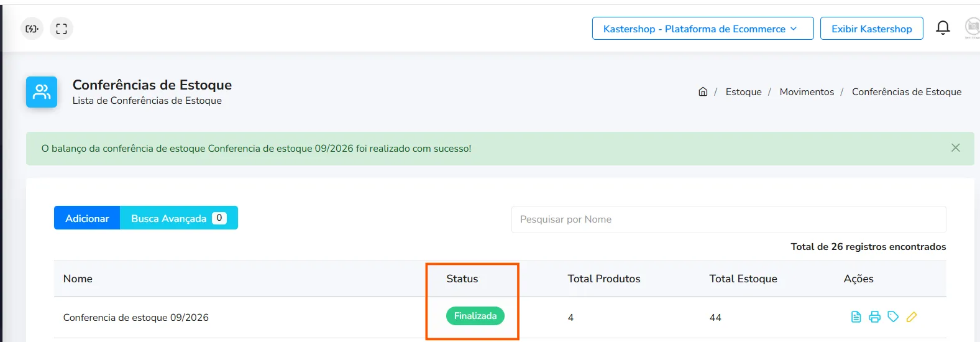Click the Total Produtos column header
This screenshot has width=980, height=342.
coord(604,279)
